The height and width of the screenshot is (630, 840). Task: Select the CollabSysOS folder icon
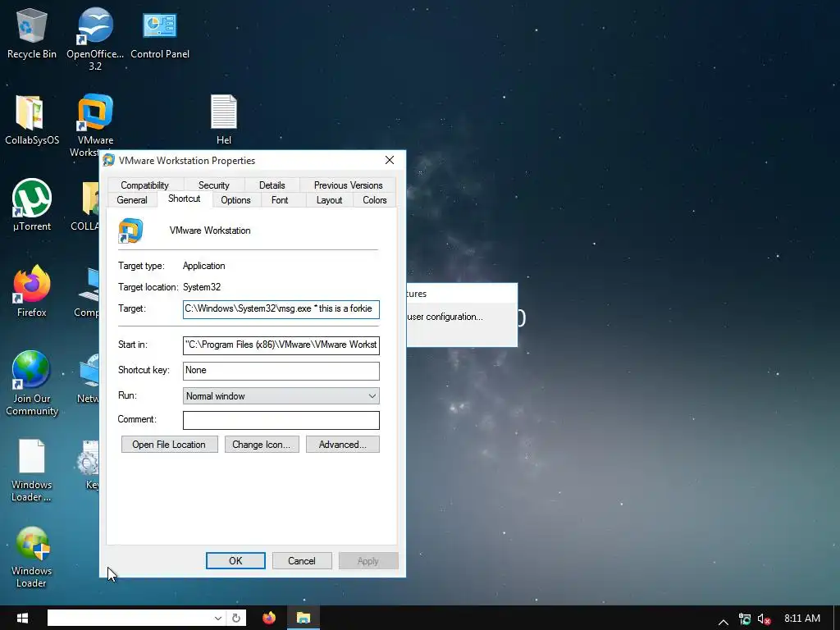[x=32, y=120]
